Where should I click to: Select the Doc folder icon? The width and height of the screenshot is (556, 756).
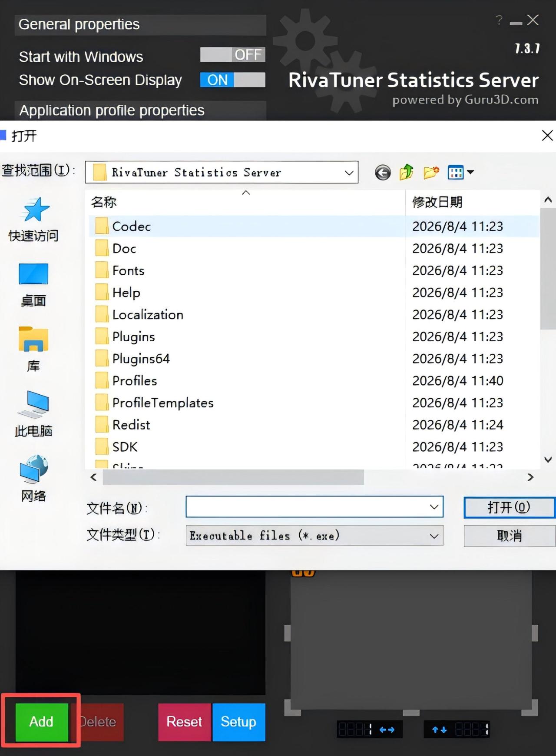pyautogui.click(x=102, y=248)
